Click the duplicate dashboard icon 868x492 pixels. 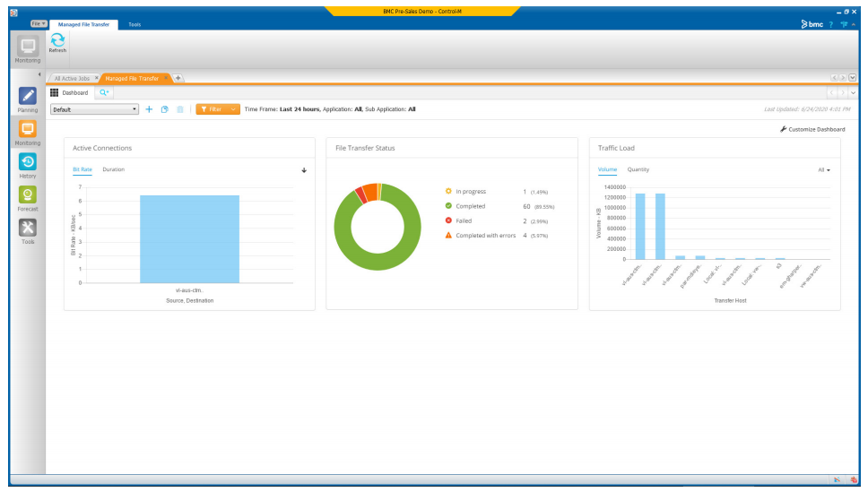tap(164, 109)
